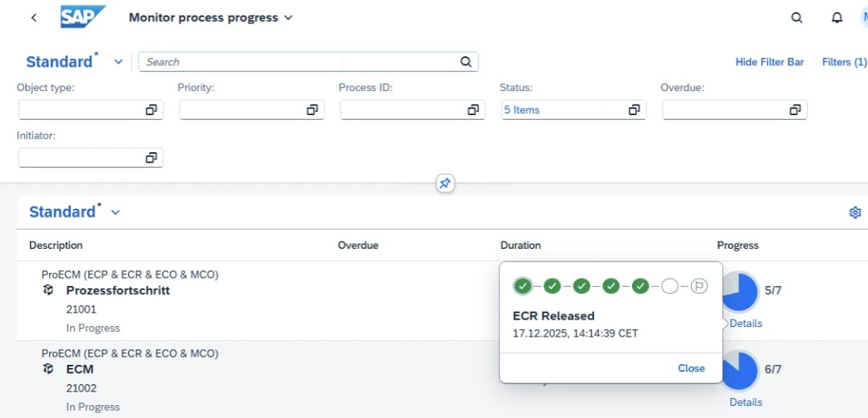Click Hide Filter Bar
This screenshot has width=868, height=418.
pos(769,62)
